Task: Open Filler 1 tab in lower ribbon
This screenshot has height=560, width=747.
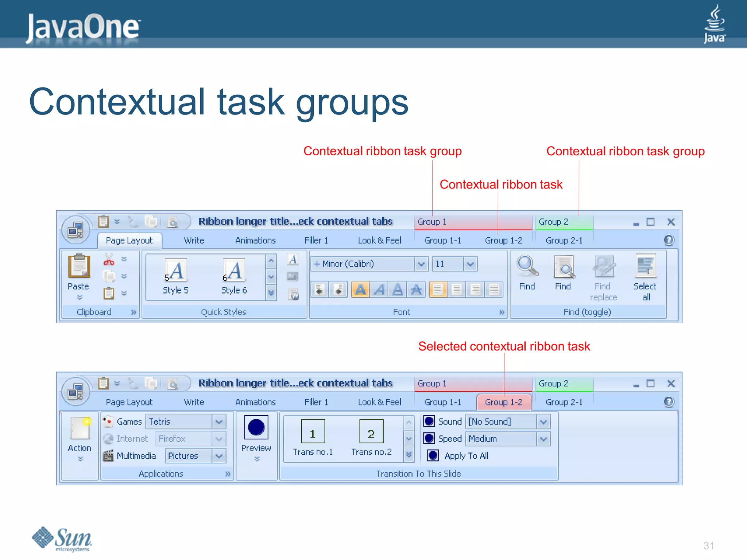Action: tap(316, 402)
